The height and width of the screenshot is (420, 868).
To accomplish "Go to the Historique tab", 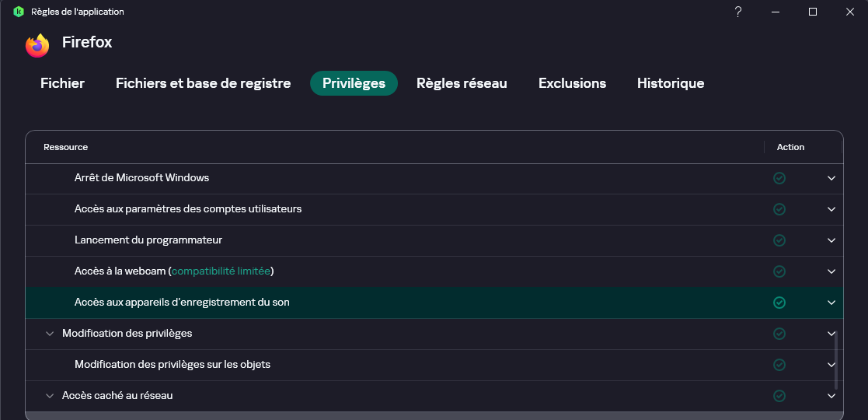I will [x=670, y=83].
